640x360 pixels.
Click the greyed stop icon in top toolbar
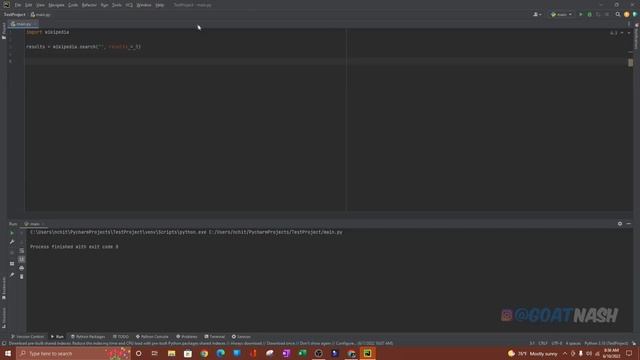pos(607,15)
